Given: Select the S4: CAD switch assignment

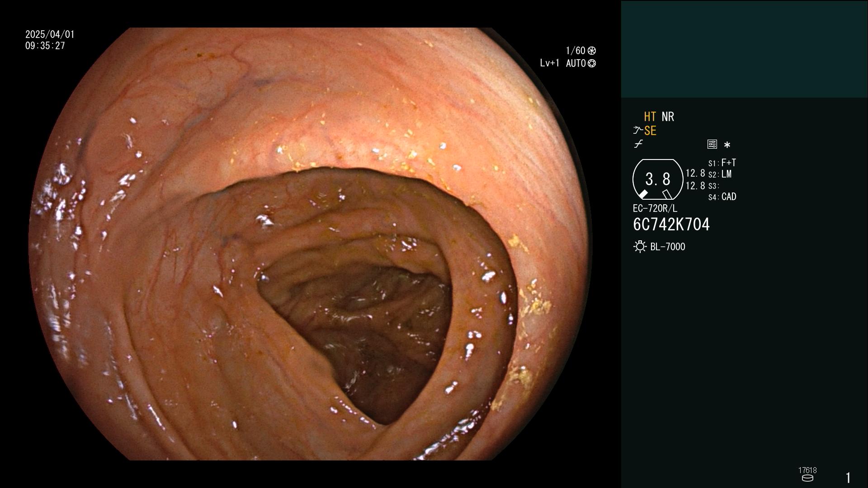Looking at the screenshot, I should pyautogui.click(x=722, y=197).
